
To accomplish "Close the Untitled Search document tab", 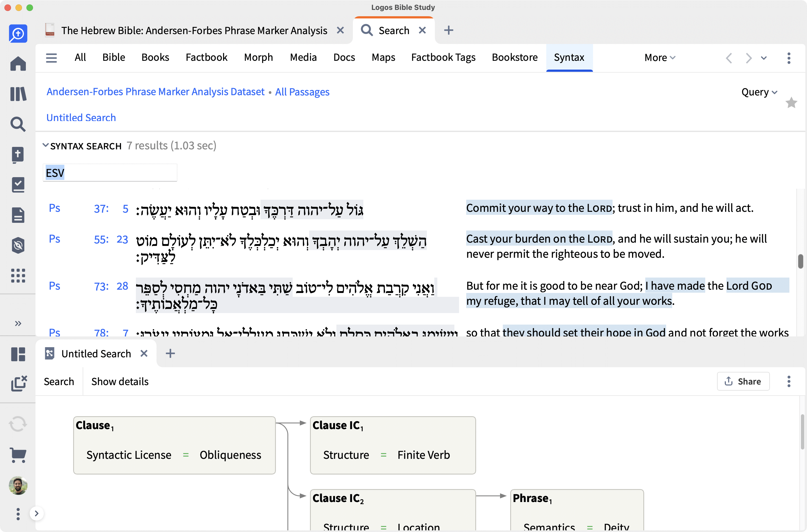I will (144, 353).
